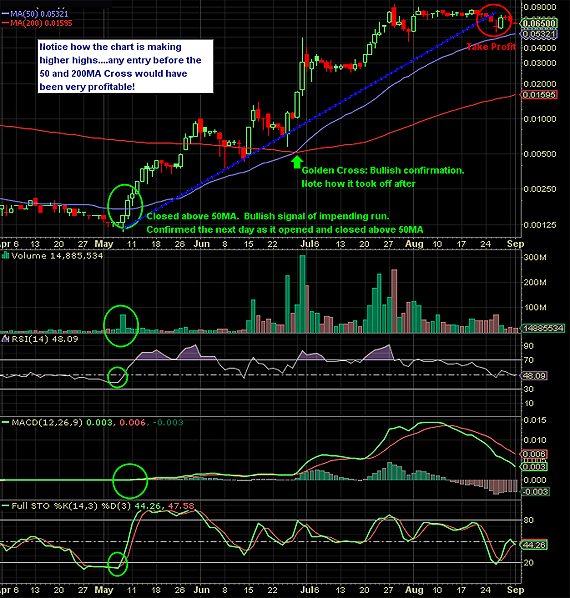Click the 48.09 RSI value tag
The image size is (570, 598).
coord(534,376)
